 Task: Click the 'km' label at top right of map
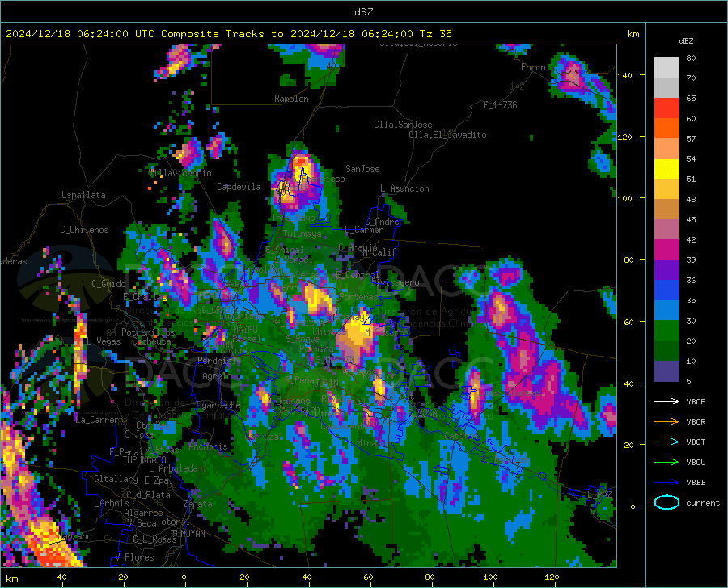pyautogui.click(x=633, y=34)
